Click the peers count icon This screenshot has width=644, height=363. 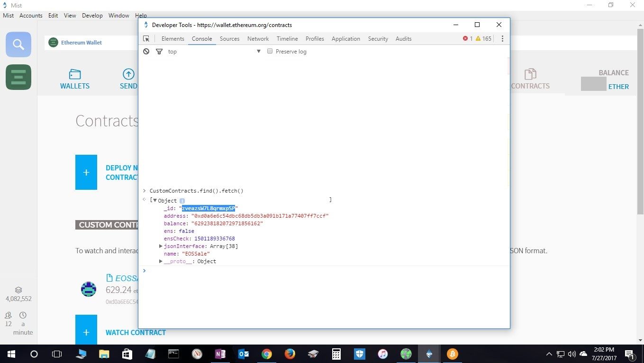click(x=8, y=315)
